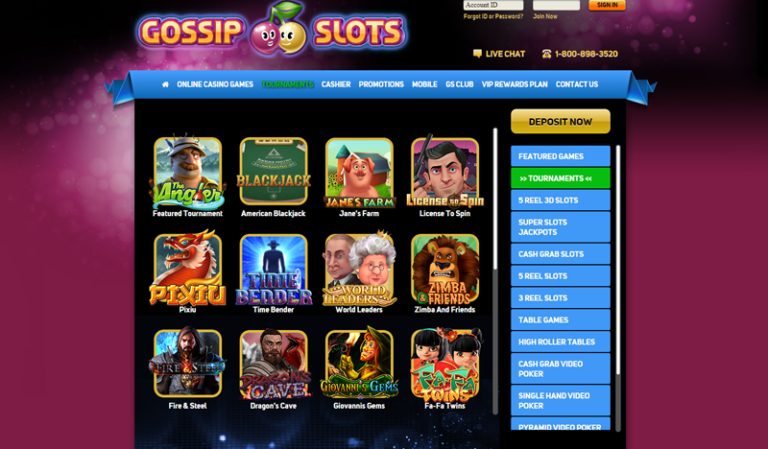Open the Time Bender game icon
Screen dimensions: 768x449
pos(273,269)
